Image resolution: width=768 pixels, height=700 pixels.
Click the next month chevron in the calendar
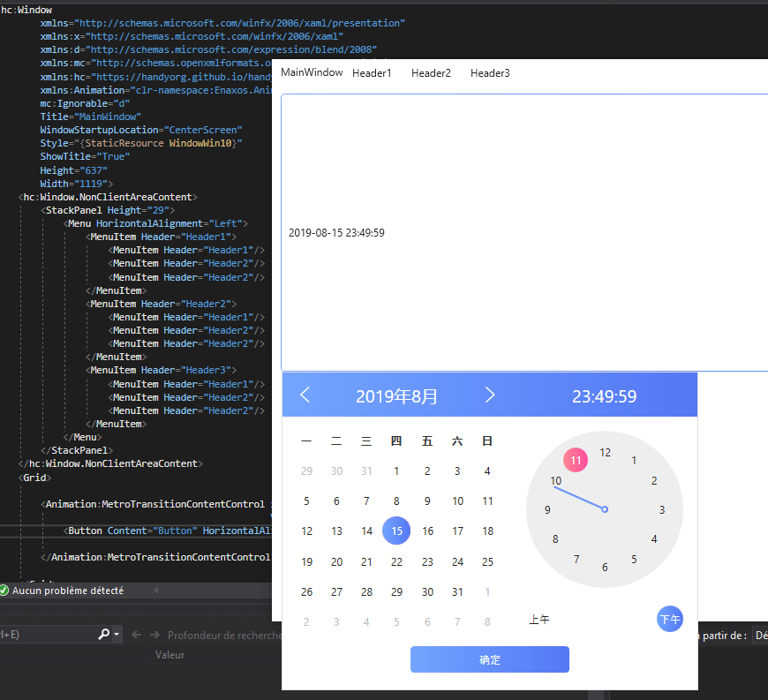click(490, 395)
